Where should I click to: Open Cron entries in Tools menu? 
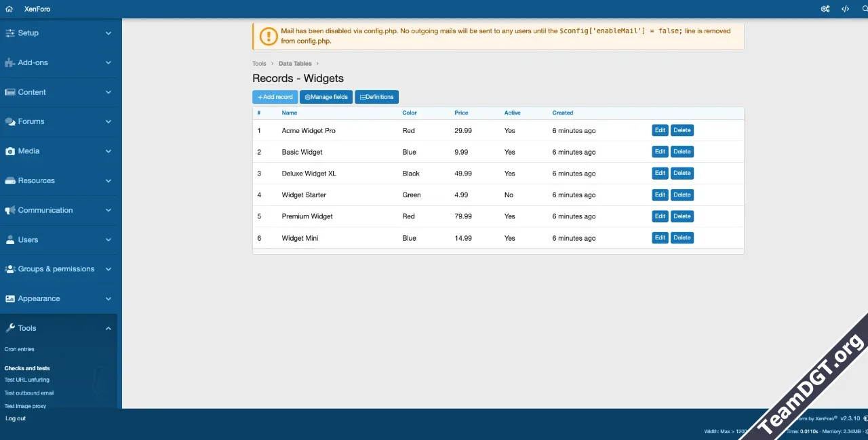19,349
